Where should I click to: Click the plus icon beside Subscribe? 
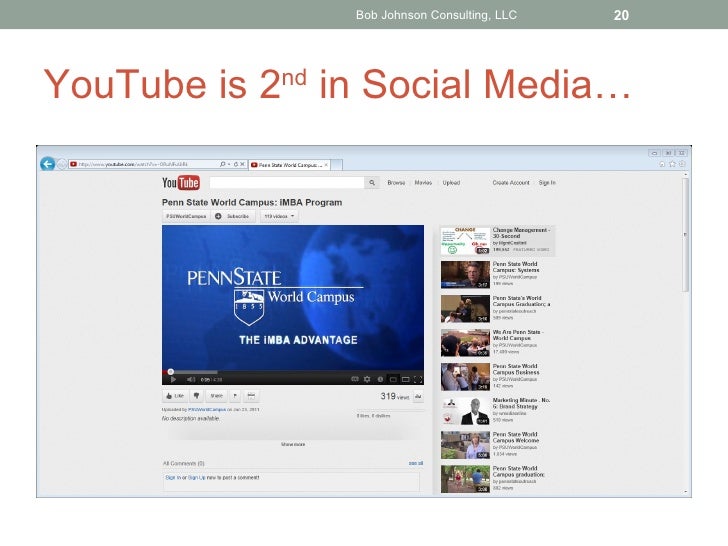coord(218,216)
